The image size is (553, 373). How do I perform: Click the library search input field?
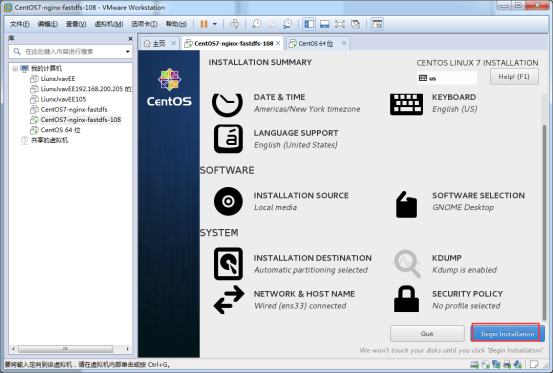72,52
